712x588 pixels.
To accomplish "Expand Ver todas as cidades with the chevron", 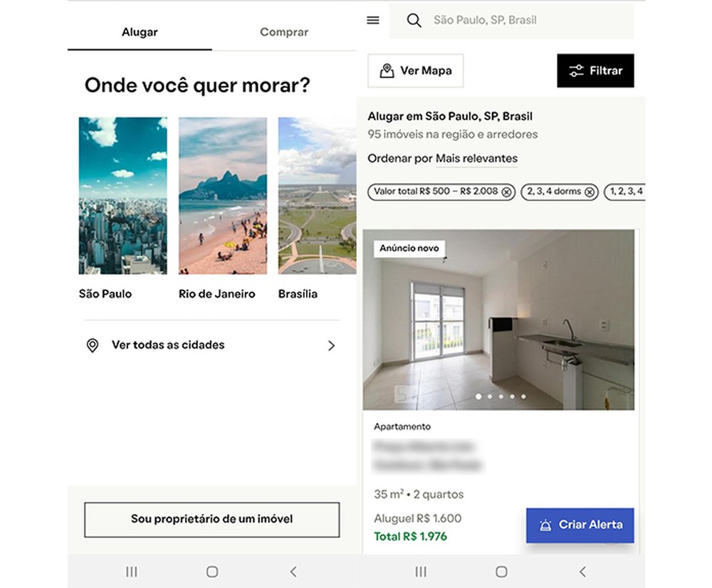I will pyautogui.click(x=331, y=345).
